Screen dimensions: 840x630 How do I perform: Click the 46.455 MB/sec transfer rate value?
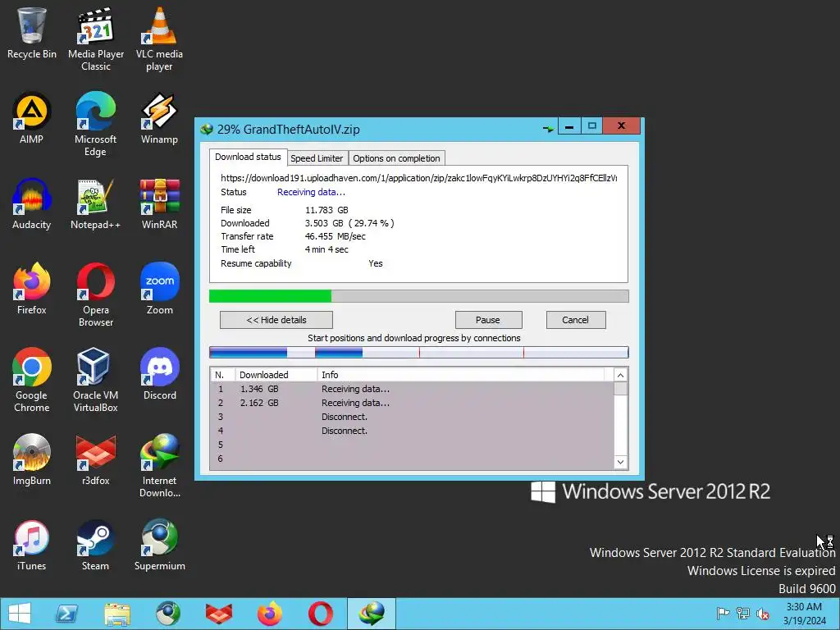(336, 236)
